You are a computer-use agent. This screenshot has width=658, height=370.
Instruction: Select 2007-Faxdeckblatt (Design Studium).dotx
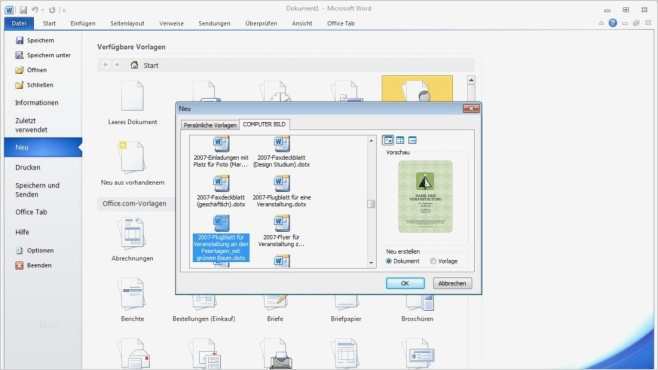pos(281,152)
